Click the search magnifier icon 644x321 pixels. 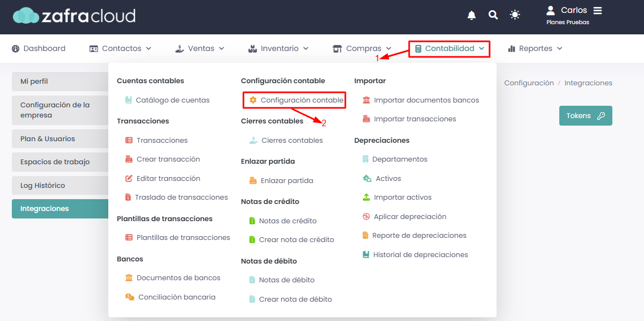(x=493, y=15)
